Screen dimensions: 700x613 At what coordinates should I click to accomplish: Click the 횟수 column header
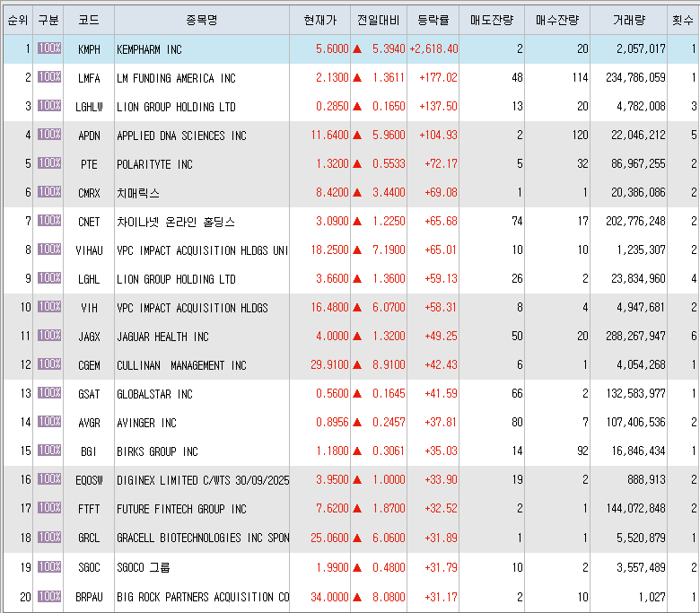(x=683, y=20)
